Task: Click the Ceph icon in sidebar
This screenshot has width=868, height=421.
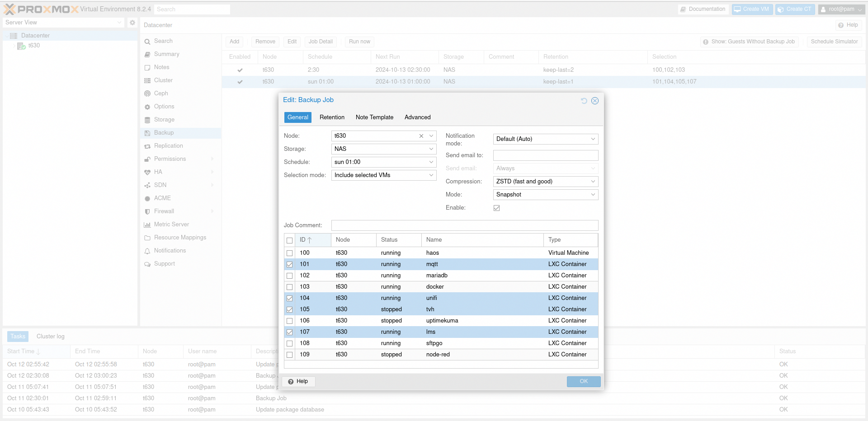Action: tap(147, 94)
